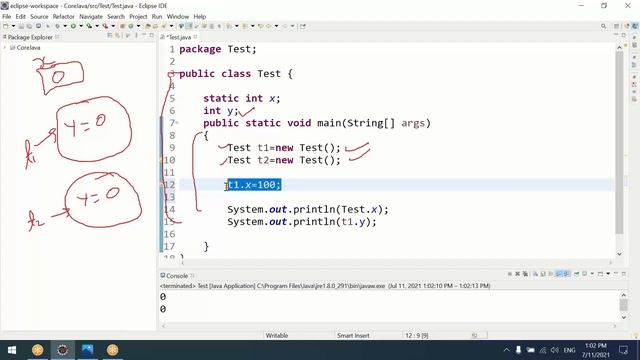Click Collapse All in Package Explorer
Image resolution: width=640 pixels, height=360 pixels.
click(109, 36)
